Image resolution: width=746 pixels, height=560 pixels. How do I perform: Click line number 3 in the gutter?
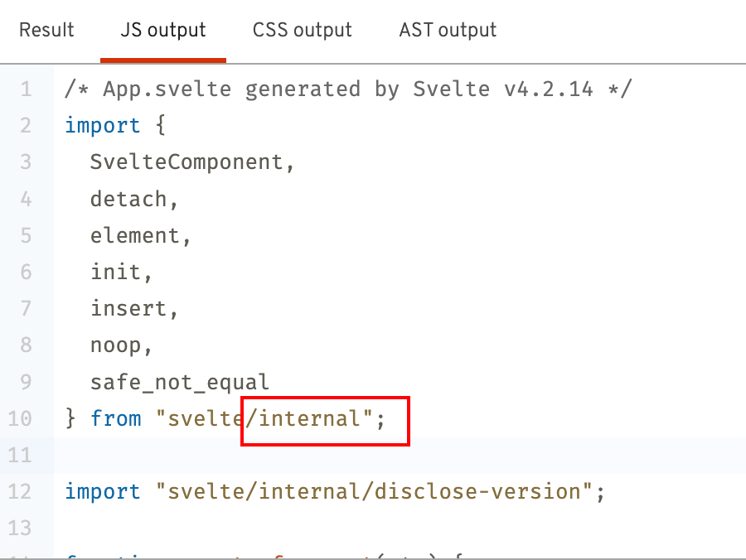[26, 162]
